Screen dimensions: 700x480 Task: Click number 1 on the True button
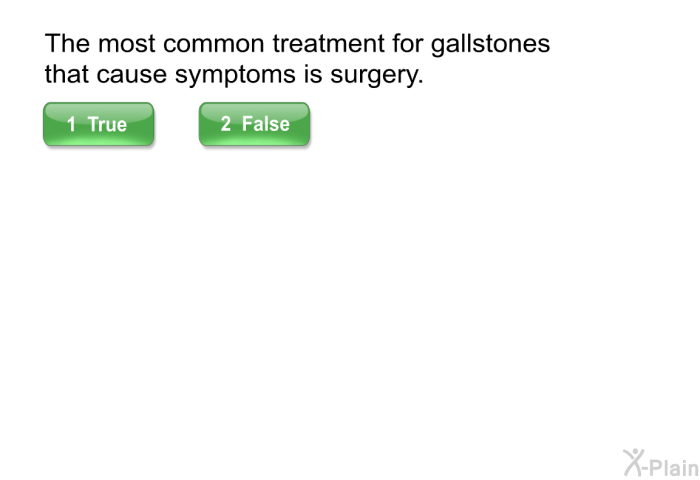point(71,124)
